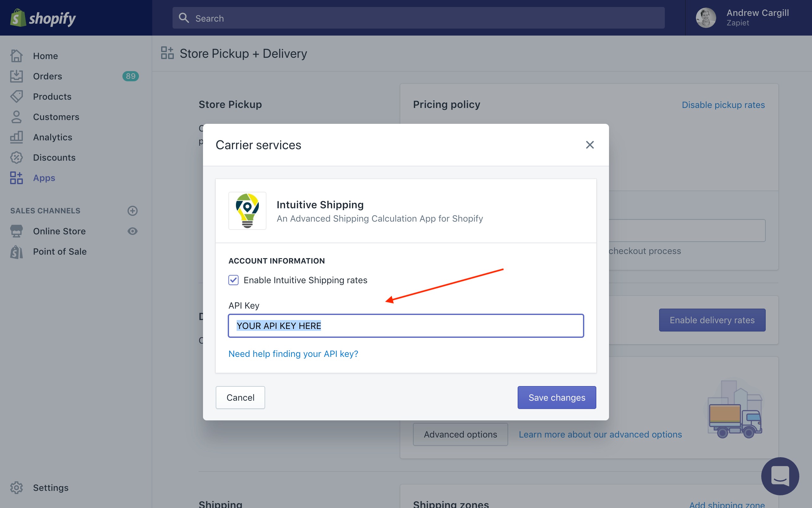Click the Intuitive Shipping title text
Image resolution: width=812 pixels, height=508 pixels.
tap(320, 204)
